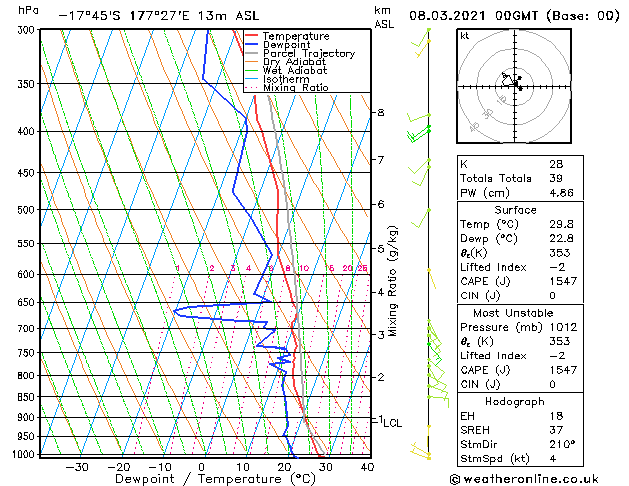Click the -30 temperature axis tick label

click(x=77, y=467)
